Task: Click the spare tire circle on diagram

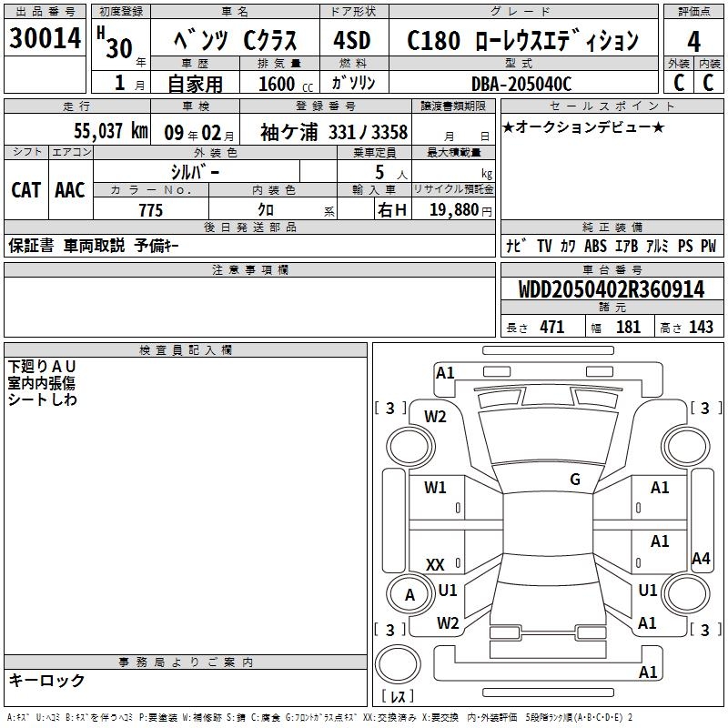Action: (x=398, y=664)
